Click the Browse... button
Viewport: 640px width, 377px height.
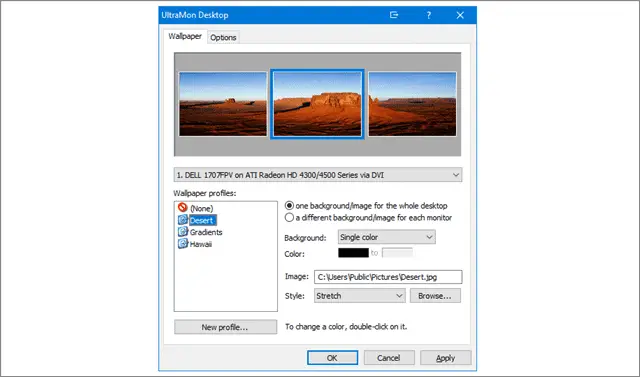click(x=435, y=296)
